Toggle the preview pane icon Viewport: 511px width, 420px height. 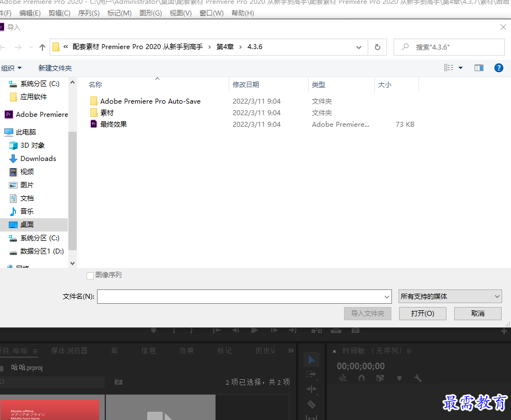click(x=478, y=68)
